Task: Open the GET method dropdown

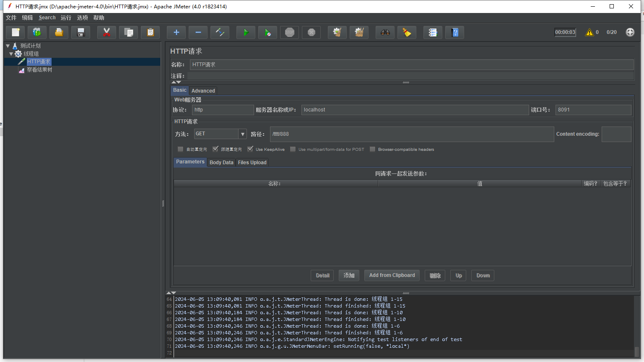Action: pos(242,134)
